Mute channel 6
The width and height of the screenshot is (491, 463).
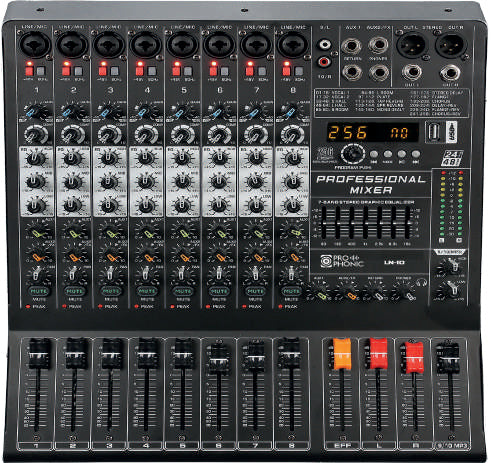click(x=219, y=291)
